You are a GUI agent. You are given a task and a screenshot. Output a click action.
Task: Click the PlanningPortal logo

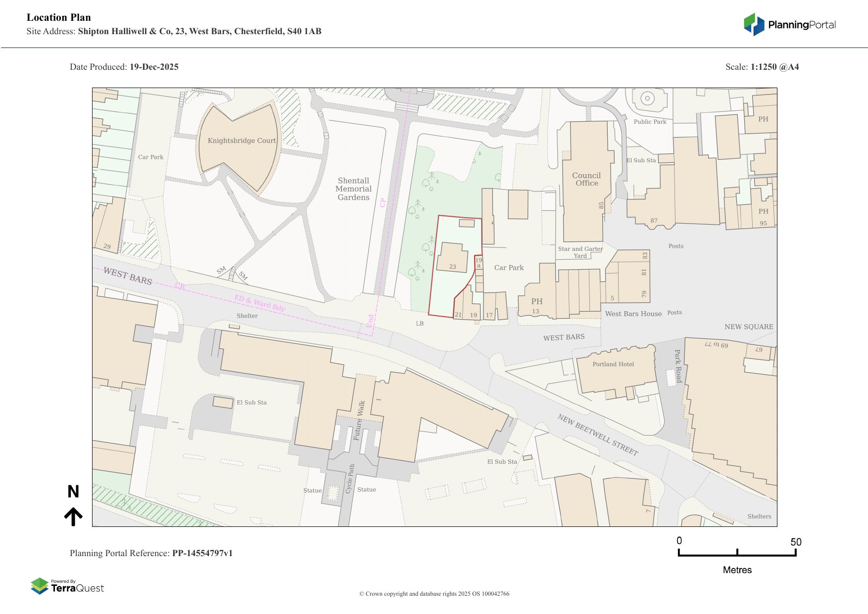click(789, 25)
